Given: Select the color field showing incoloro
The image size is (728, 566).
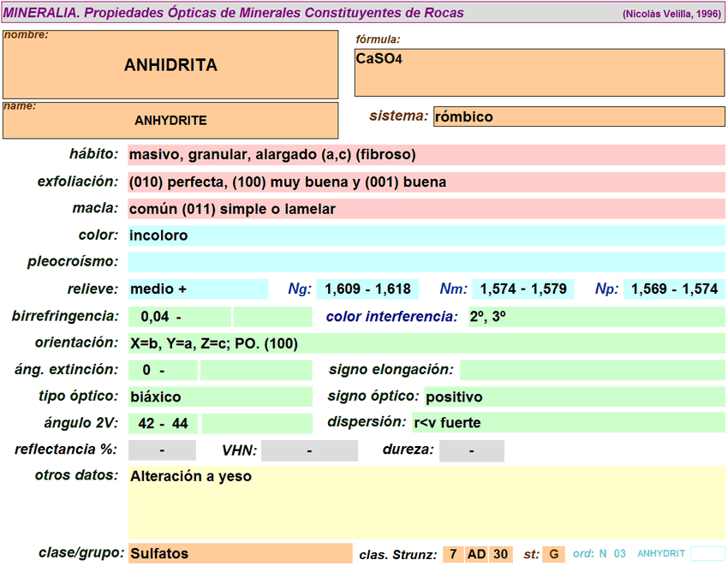Looking at the screenshot, I should [426, 235].
